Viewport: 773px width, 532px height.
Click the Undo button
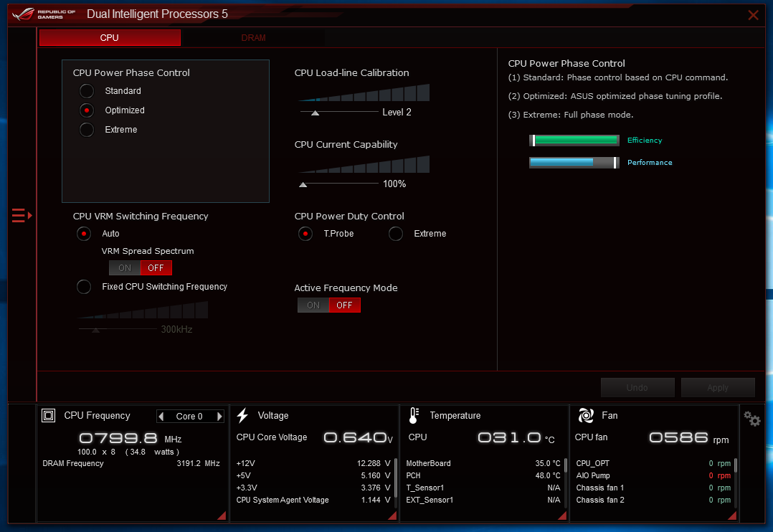[637, 388]
